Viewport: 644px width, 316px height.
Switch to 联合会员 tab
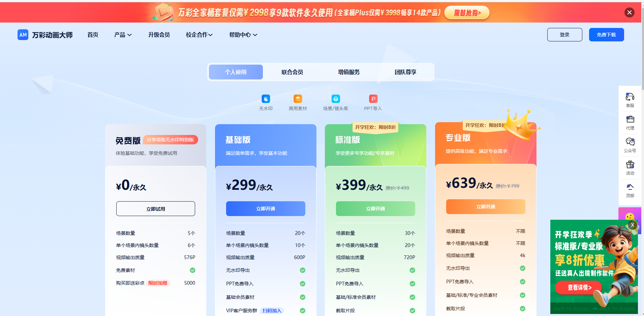292,72
